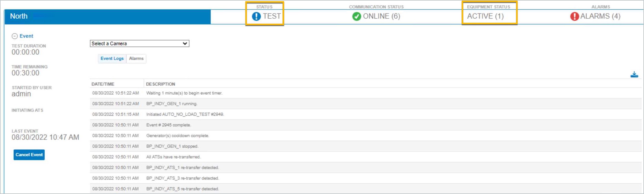Open the ALARMS (4) link
Image resolution: width=644 pixels, height=194 pixels.
[600, 16]
